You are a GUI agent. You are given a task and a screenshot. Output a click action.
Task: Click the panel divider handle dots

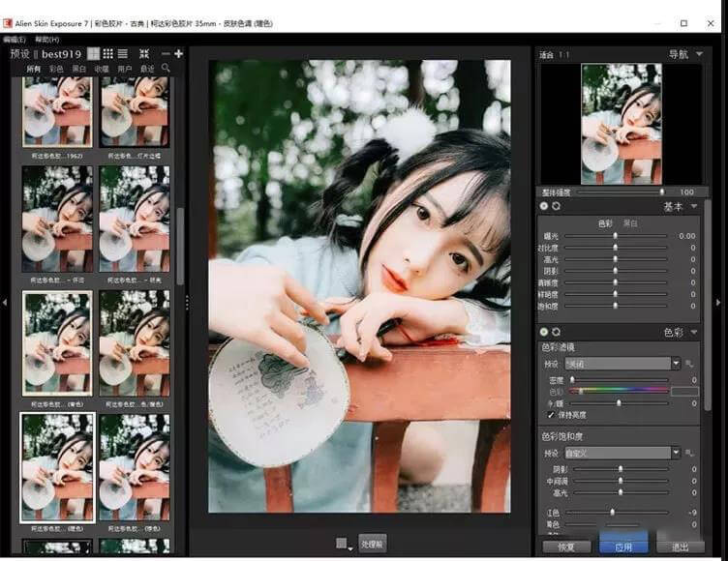pos(187,303)
